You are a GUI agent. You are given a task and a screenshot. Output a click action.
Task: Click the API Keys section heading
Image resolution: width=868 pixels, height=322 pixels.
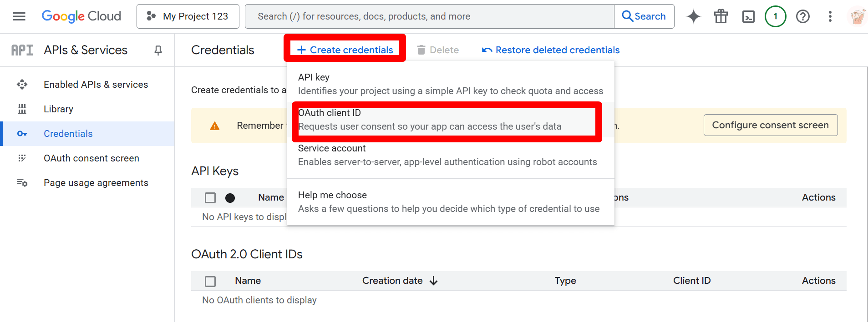[x=215, y=171]
